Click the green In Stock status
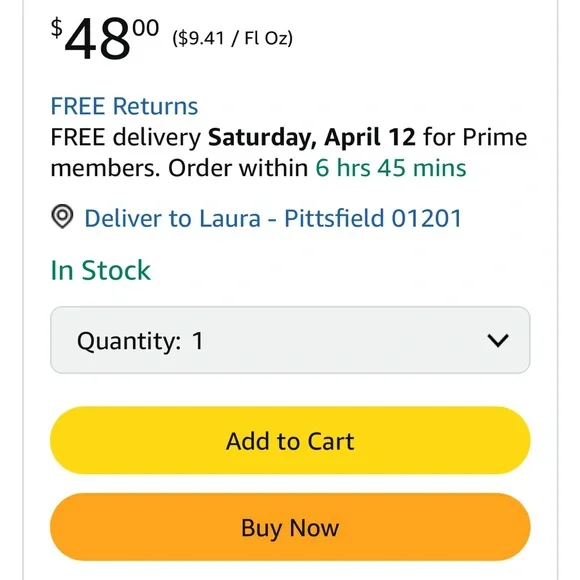Image resolution: width=580 pixels, height=580 pixels. (x=101, y=270)
